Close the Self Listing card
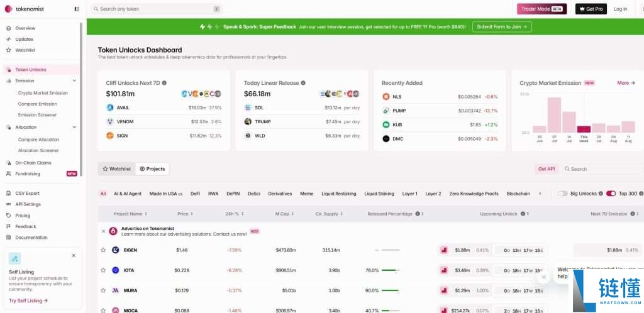This screenshot has height=313, width=644. coord(74,256)
